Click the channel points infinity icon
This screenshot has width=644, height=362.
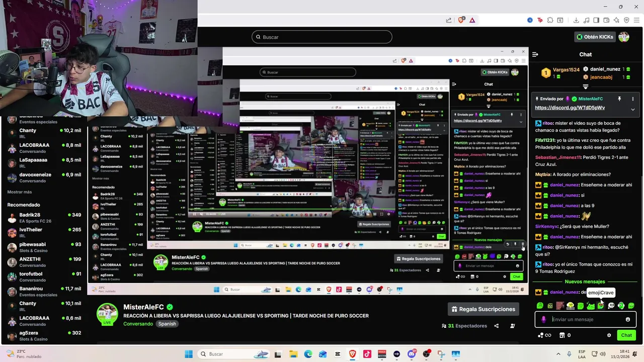[544, 335]
